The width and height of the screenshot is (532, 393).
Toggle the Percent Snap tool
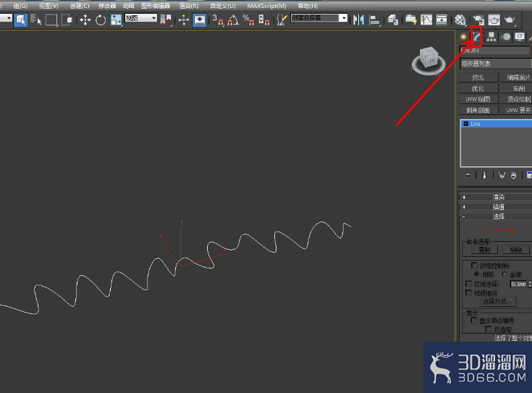coord(248,20)
